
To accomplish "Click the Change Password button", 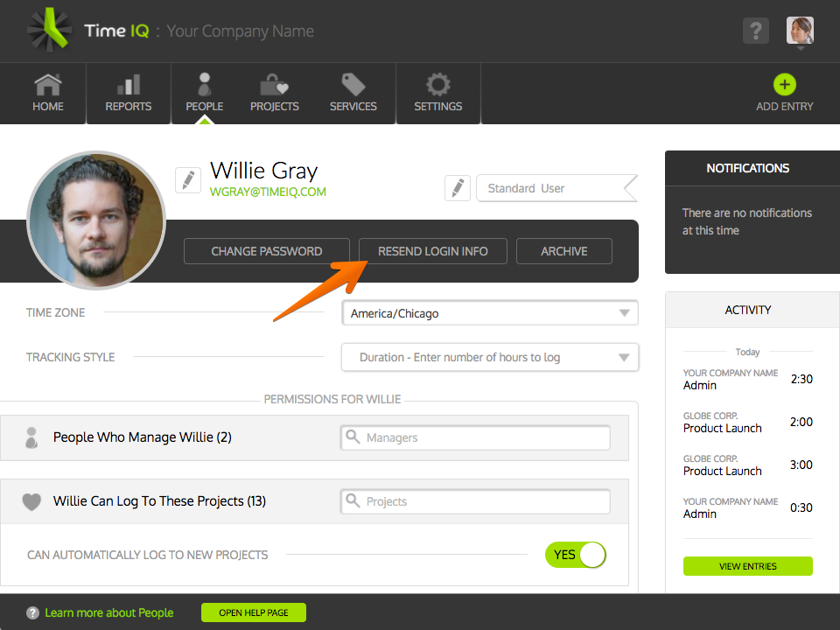I will pyautogui.click(x=267, y=251).
